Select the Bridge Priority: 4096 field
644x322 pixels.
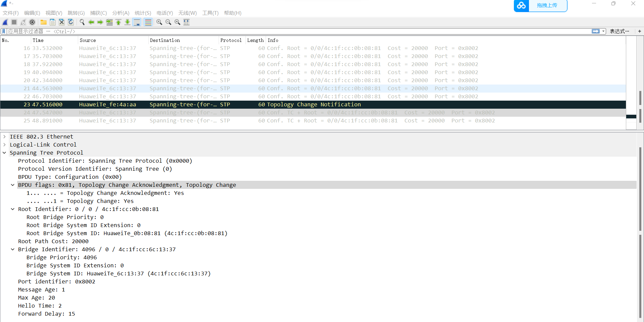[x=62, y=257]
